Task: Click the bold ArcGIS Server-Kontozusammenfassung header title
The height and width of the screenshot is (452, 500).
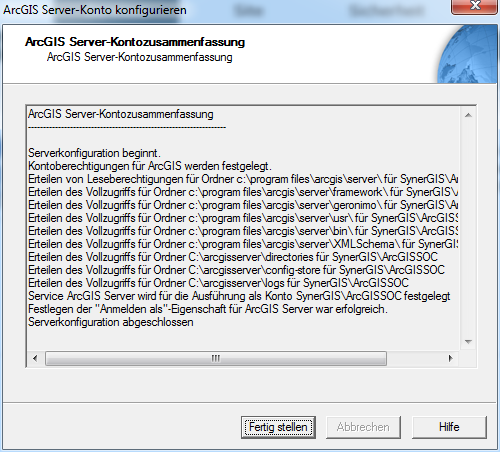Action: (x=135, y=42)
